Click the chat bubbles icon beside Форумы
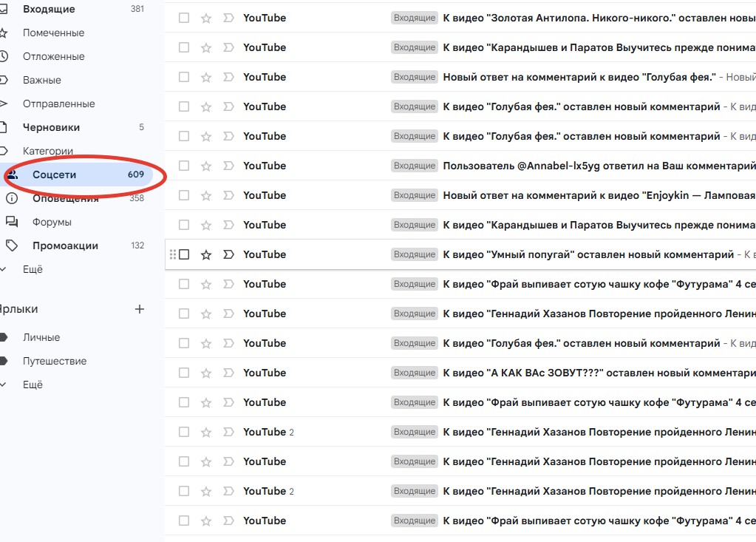756x542 pixels. coord(12,222)
